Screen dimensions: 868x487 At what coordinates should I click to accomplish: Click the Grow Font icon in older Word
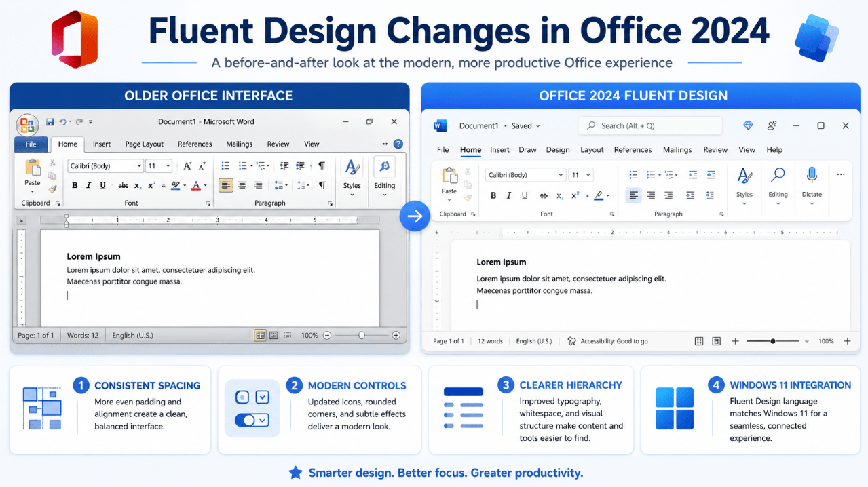click(187, 165)
